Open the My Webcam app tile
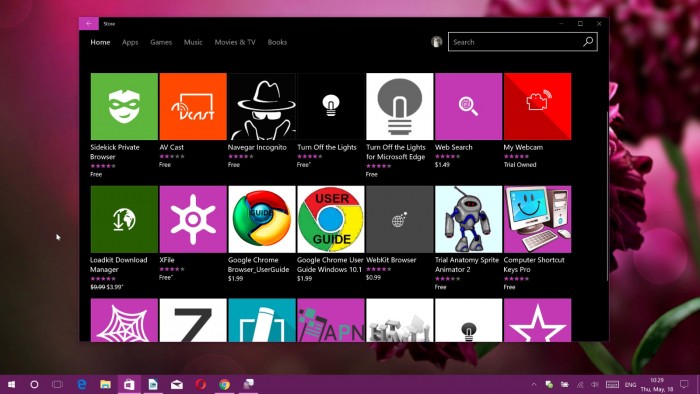Image resolution: width=700 pixels, height=394 pixels. (x=538, y=106)
